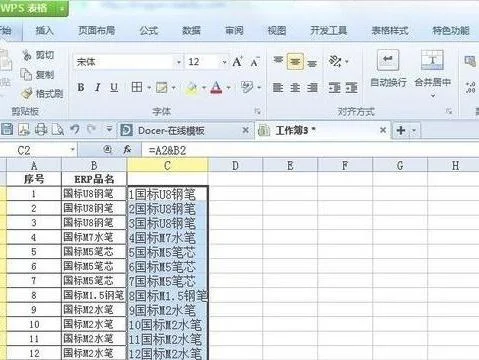479x360 pixels.
Task: Add a new document tab with plus
Action: point(401,130)
